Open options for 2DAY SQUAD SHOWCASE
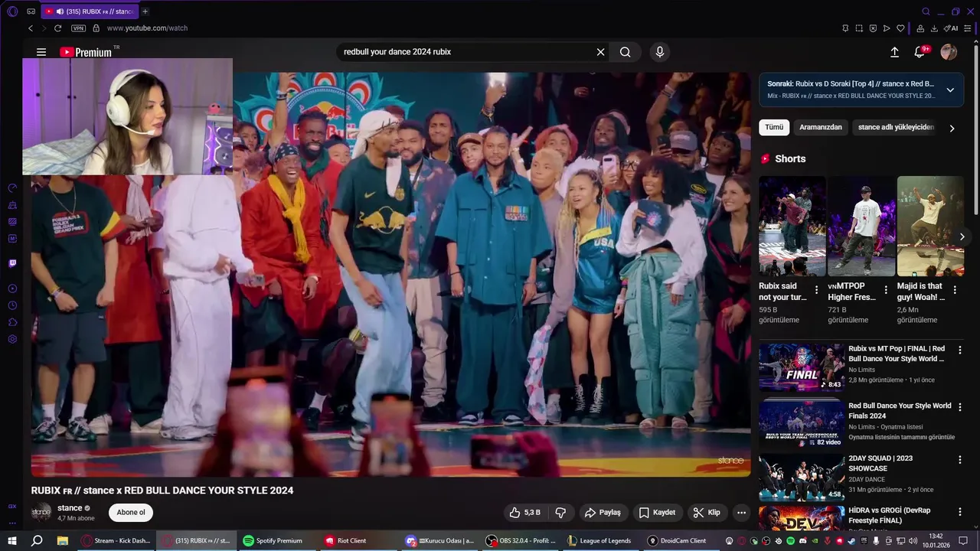The image size is (980, 551). [x=959, y=460]
